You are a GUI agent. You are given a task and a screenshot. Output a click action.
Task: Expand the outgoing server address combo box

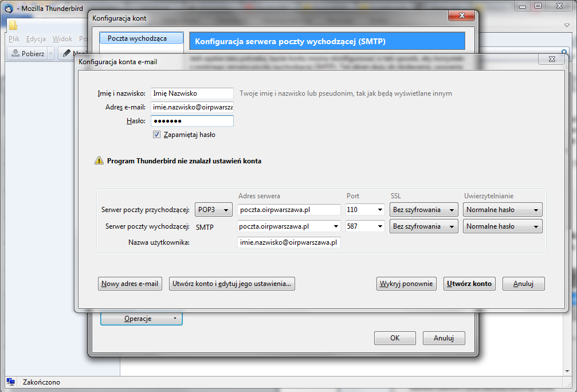coord(336,226)
